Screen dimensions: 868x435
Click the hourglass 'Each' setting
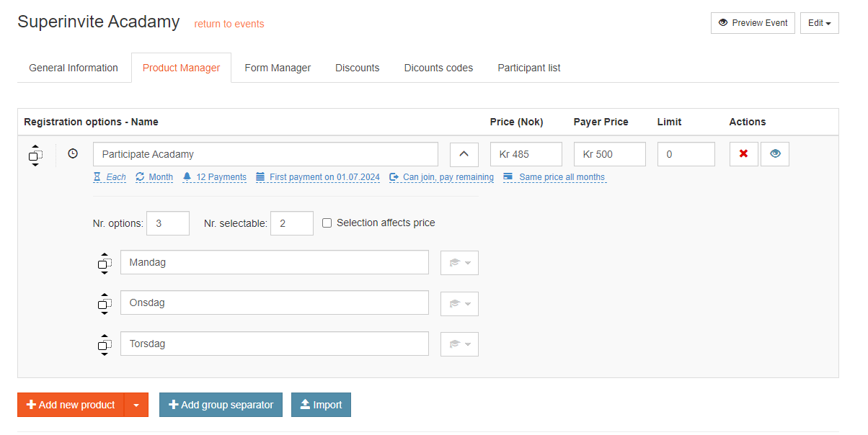[x=110, y=177]
